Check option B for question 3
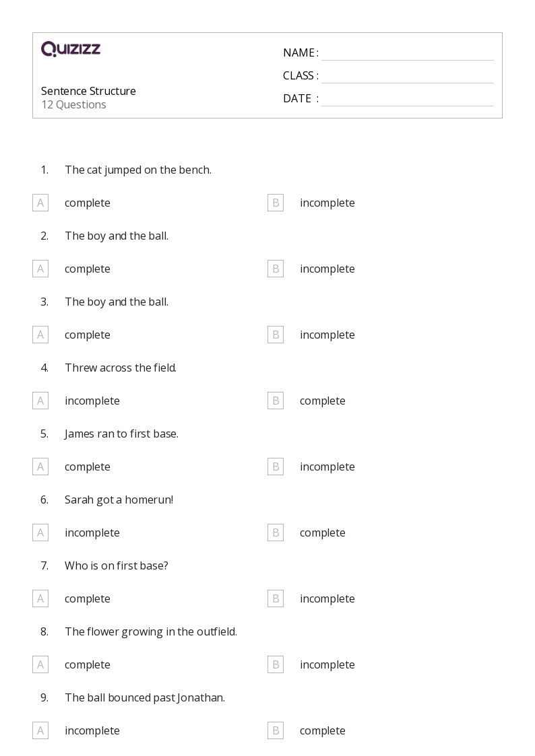Viewport: 535px width, 756px height. (276, 335)
